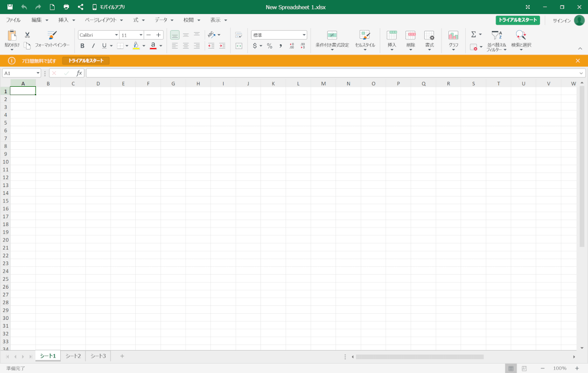Screen dimensions: 588x373
Task: Click the orange banner トライアルをスタート button
Action: 86,61
